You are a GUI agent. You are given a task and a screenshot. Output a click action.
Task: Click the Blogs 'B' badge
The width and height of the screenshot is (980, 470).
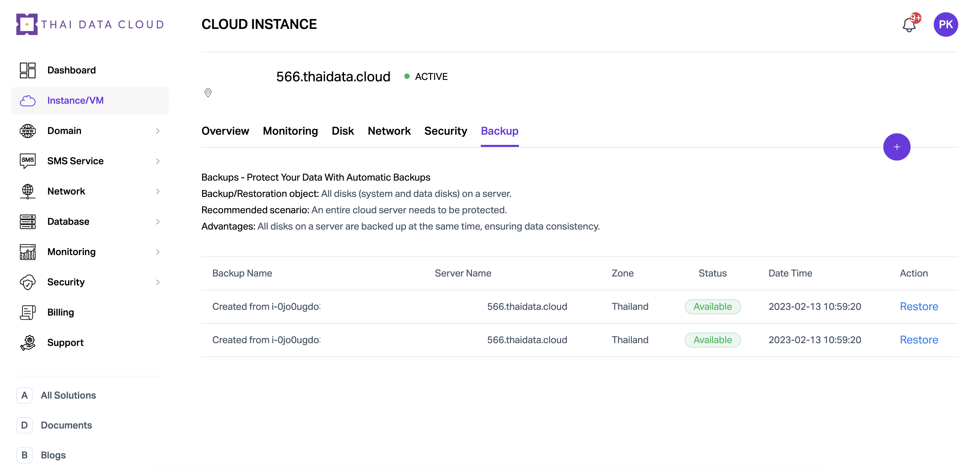[x=24, y=455]
